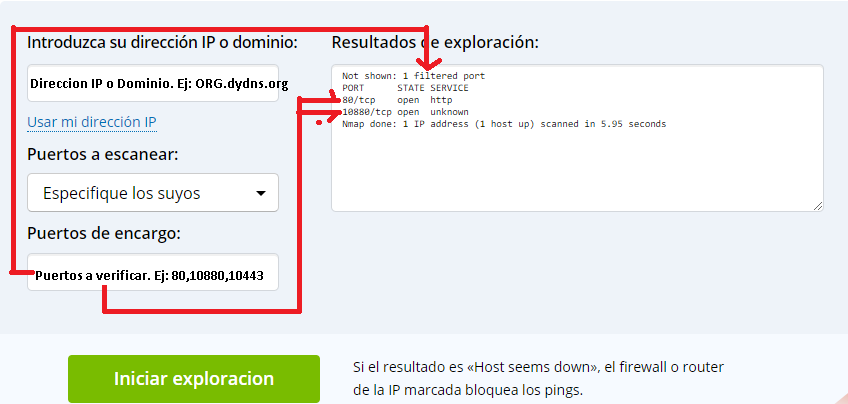
Task: Click the "Resultados de exploración:" heading
Action: pyautogui.click(x=435, y=42)
